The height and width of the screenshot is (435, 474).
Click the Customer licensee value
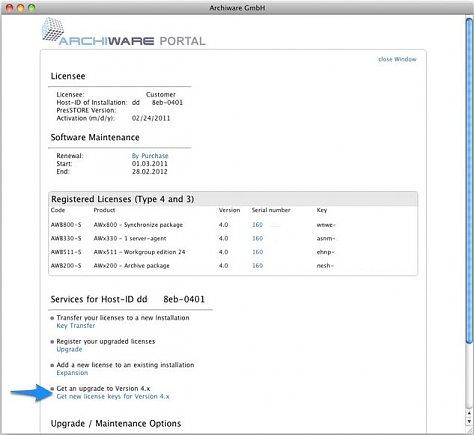pos(161,94)
